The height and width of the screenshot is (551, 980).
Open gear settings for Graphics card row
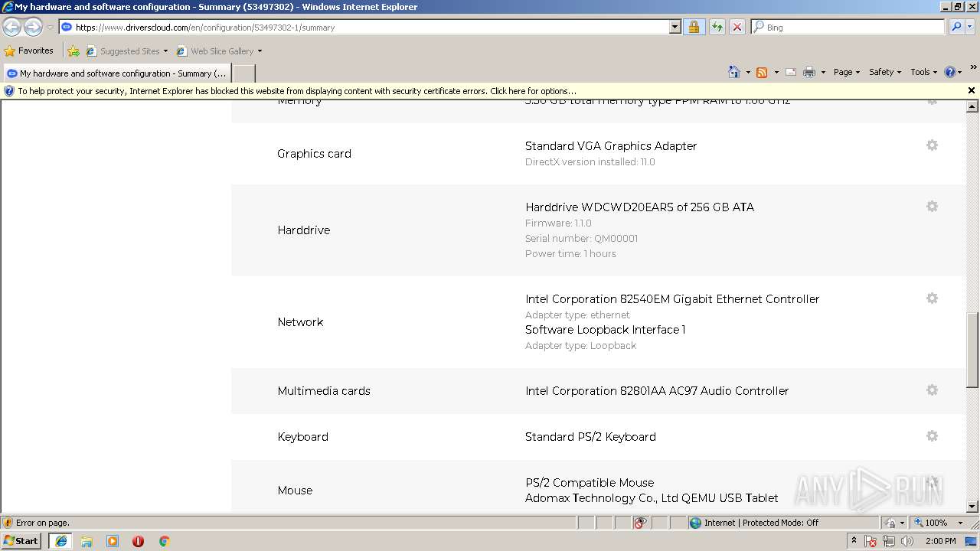pos(932,145)
